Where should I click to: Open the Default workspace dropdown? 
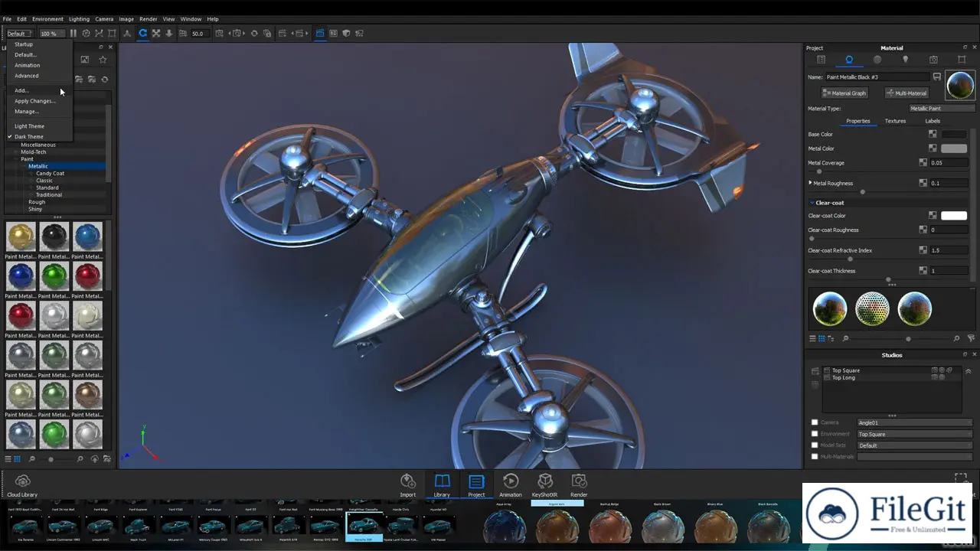pyautogui.click(x=19, y=34)
